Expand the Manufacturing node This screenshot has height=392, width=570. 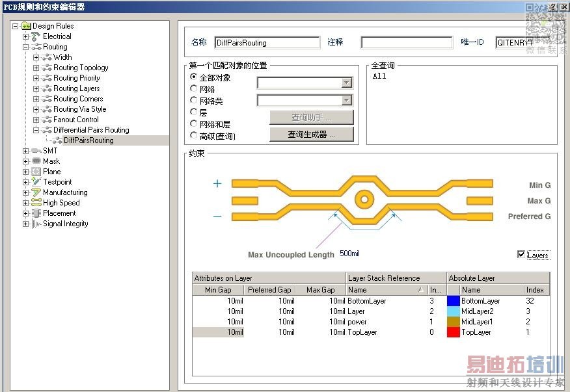point(25,192)
